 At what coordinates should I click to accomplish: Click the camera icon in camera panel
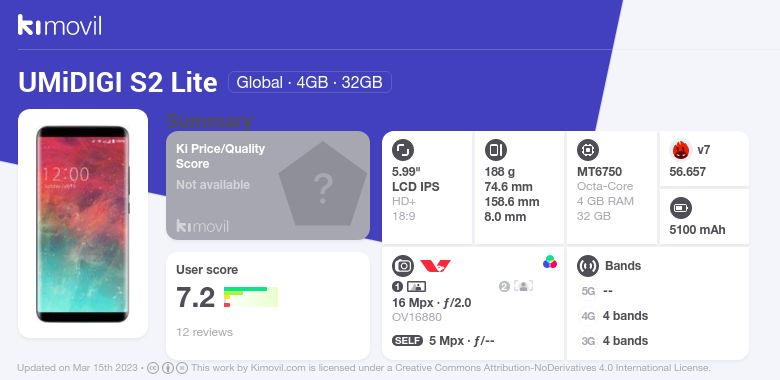pyautogui.click(x=402, y=266)
